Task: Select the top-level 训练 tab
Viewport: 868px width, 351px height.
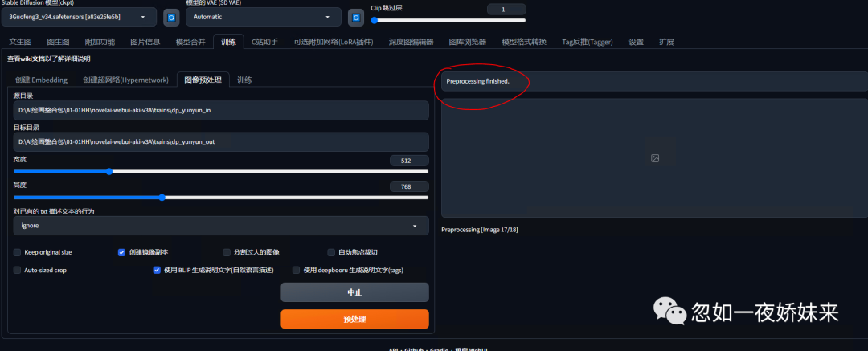Action: point(228,42)
